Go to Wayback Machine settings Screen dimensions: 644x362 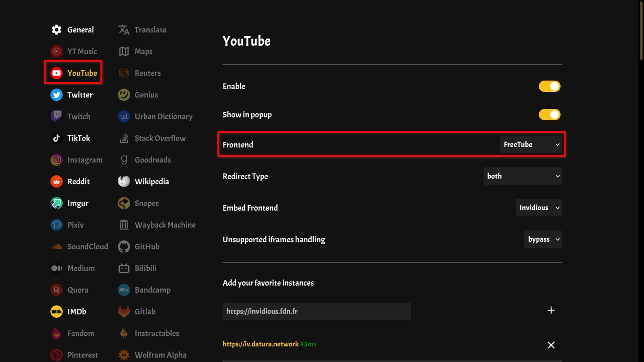point(157,225)
